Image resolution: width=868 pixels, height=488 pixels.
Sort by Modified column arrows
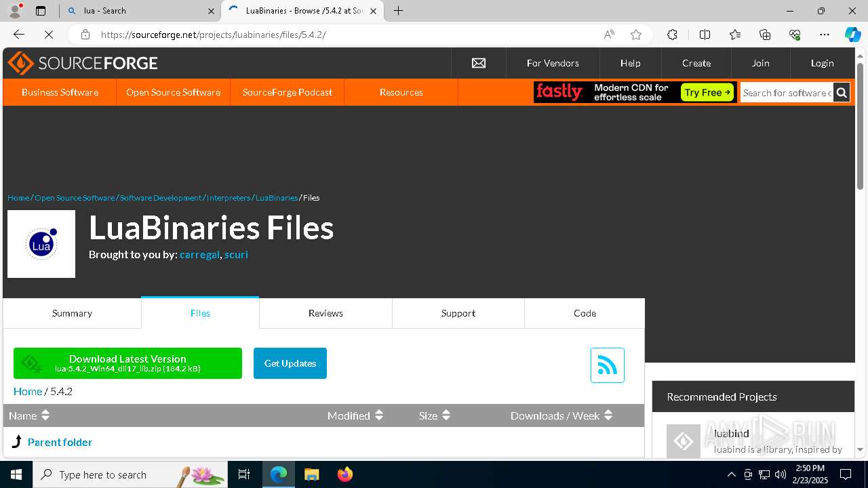pyautogui.click(x=379, y=415)
